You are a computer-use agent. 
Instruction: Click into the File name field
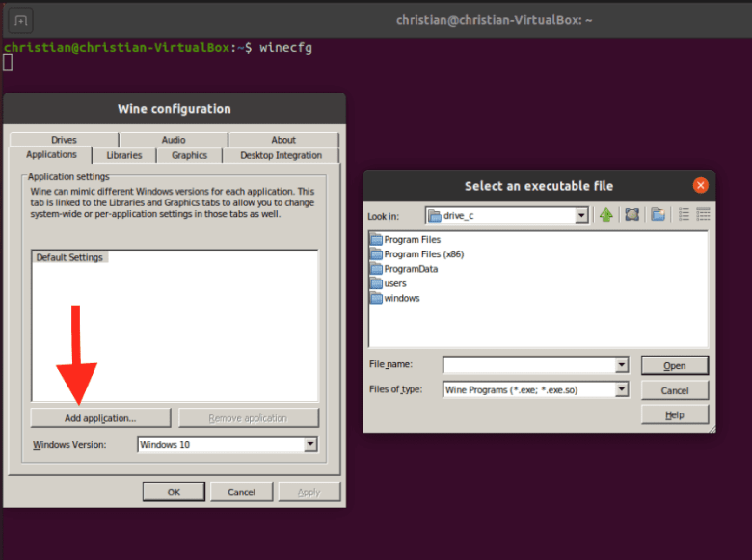529,365
